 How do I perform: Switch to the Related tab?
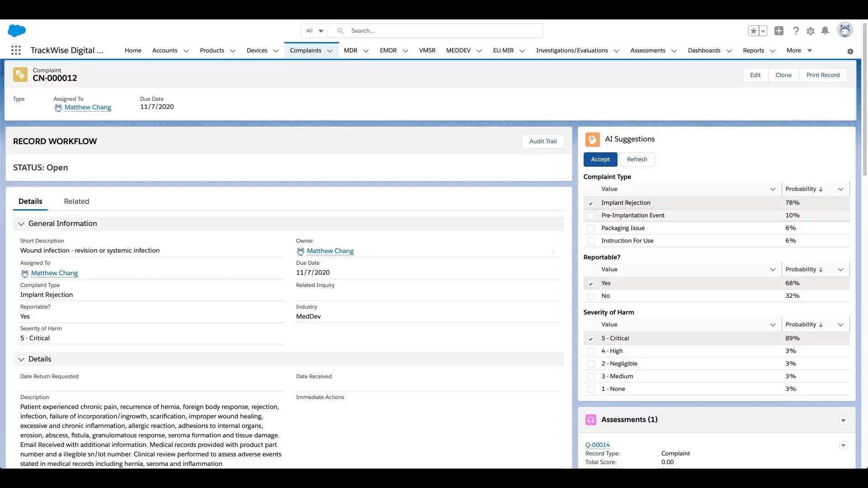tap(76, 202)
